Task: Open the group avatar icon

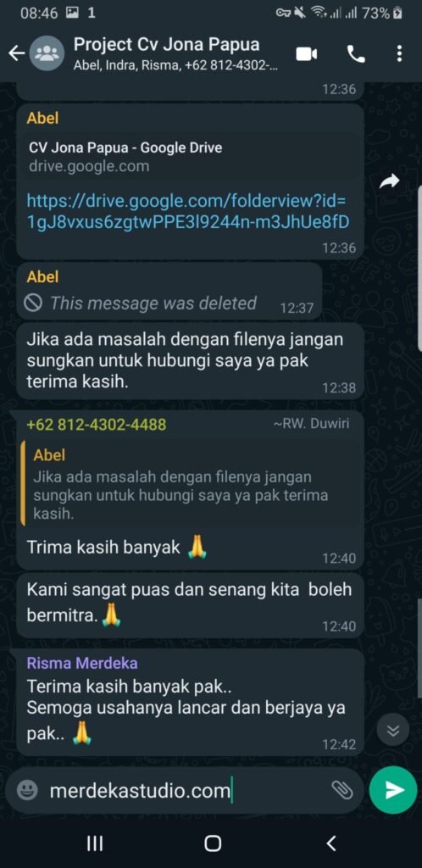Action: coord(47,53)
